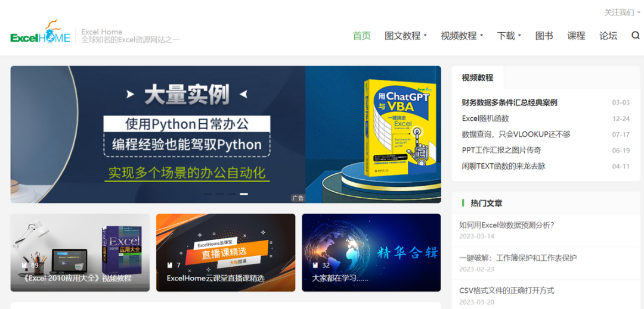Screen dimensions: 644x309
Task: Click the count icon beside 32
Action: (315, 265)
